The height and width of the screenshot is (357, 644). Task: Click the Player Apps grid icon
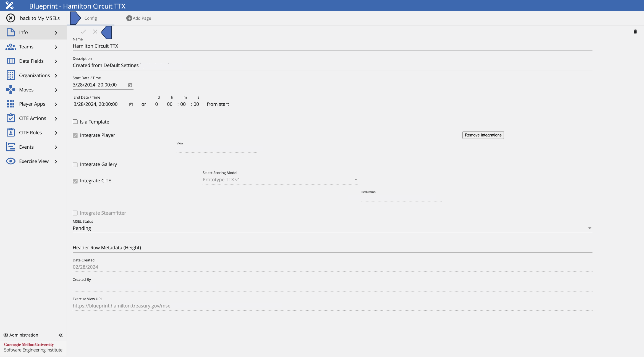(11, 104)
